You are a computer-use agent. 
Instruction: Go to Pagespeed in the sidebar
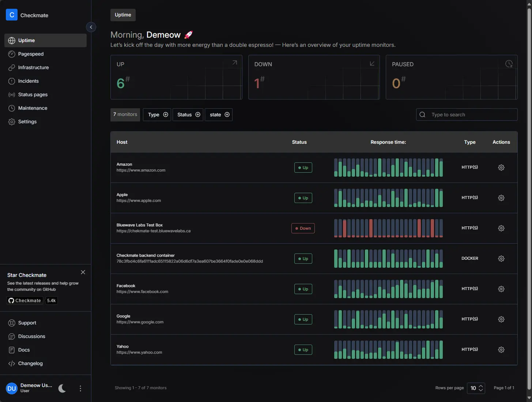pyautogui.click(x=31, y=54)
